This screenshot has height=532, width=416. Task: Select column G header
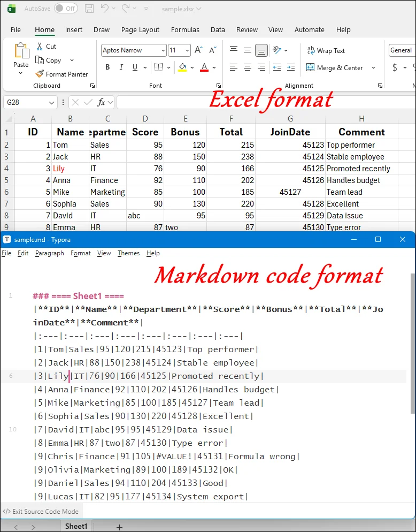coord(290,119)
